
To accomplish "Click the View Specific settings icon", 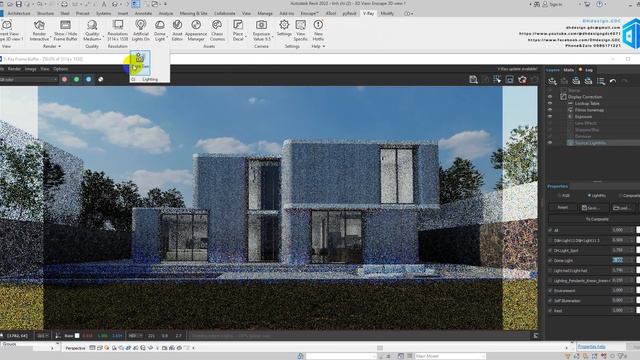I will click(300, 30).
